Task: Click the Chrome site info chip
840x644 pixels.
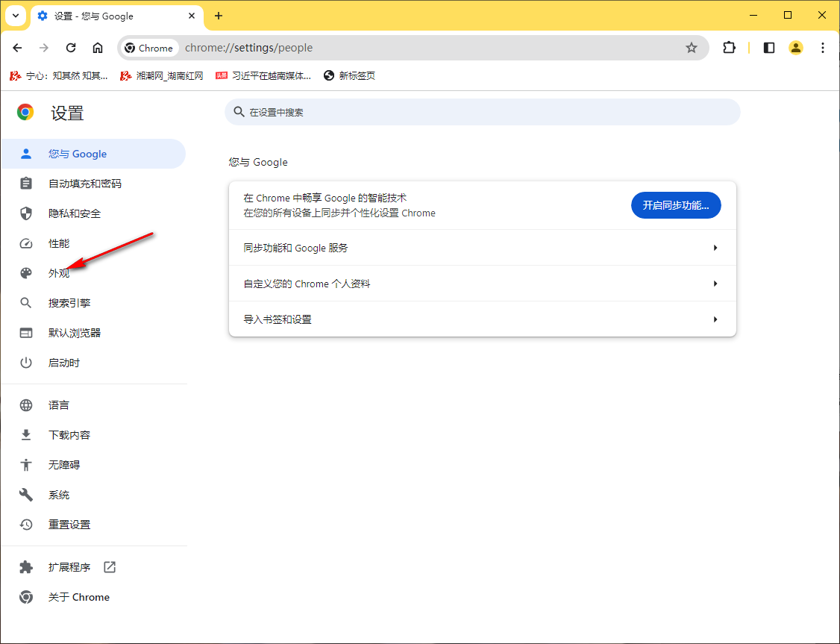Action: [149, 48]
